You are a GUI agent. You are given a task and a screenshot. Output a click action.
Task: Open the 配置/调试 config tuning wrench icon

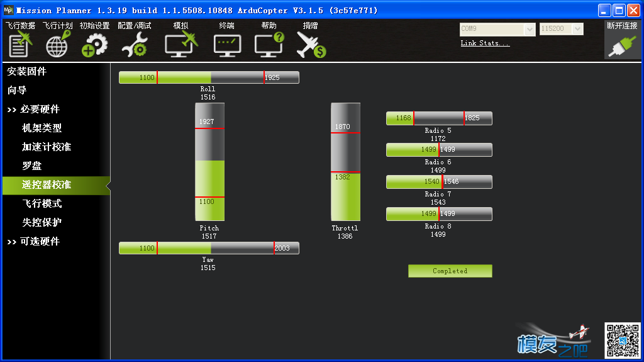[x=135, y=45]
